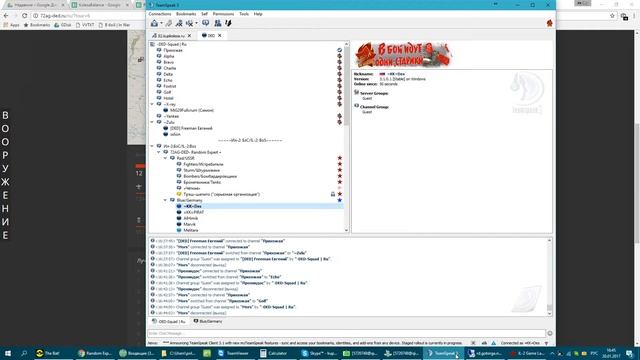Click the Toggle notifications speech bubble icon
The image size is (640, 360).
(x=206, y=23)
